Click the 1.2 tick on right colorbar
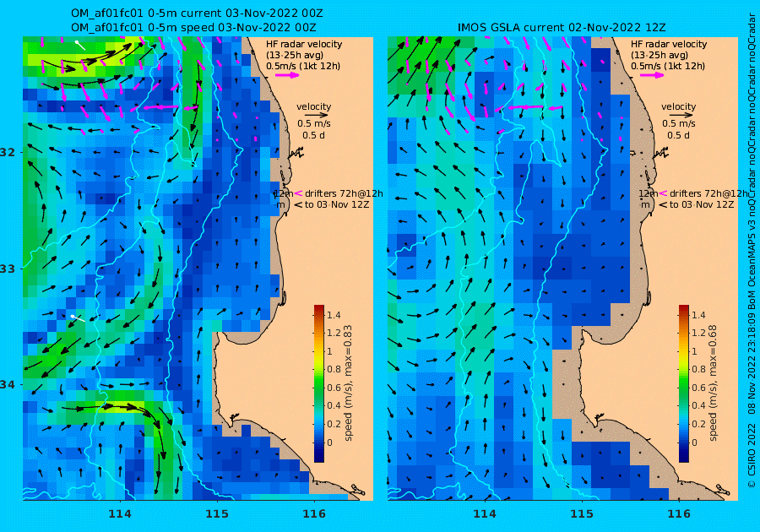The image size is (760, 532). (698, 333)
